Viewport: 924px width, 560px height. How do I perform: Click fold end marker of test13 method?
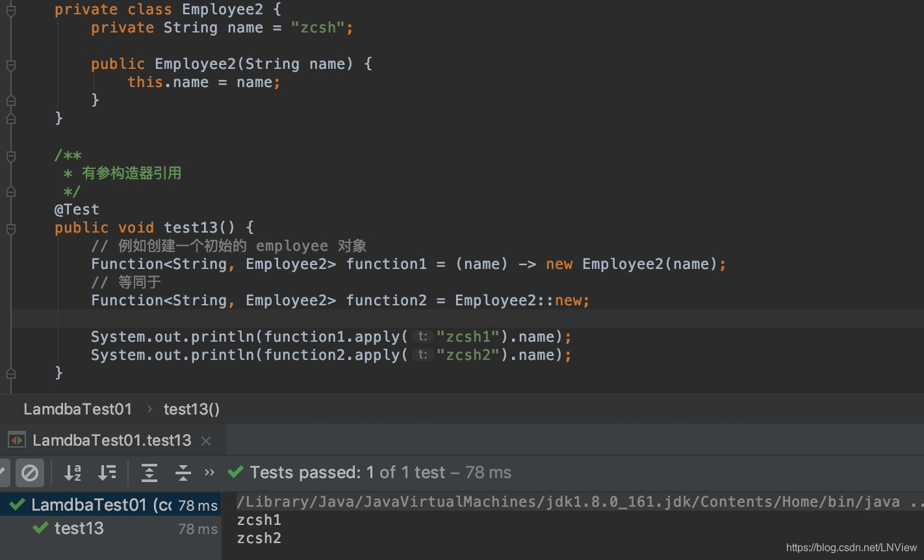[10, 374]
